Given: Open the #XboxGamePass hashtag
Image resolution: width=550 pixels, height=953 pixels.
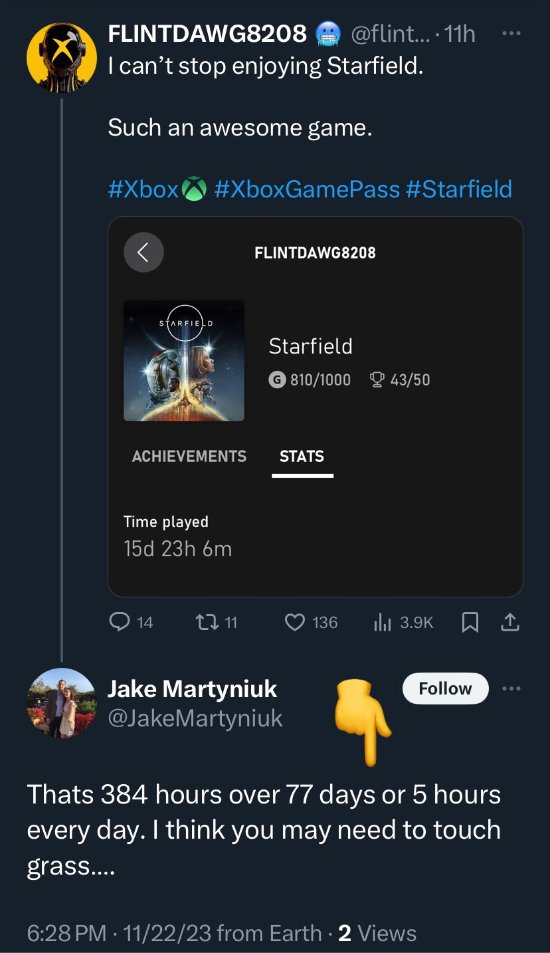Looking at the screenshot, I should pyautogui.click(x=307, y=189).
